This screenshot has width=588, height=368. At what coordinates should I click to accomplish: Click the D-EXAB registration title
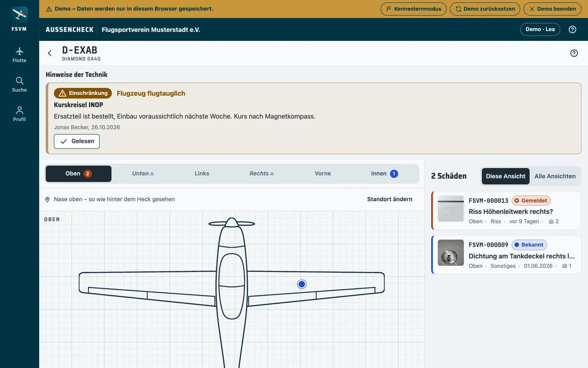tap(80, 50)
